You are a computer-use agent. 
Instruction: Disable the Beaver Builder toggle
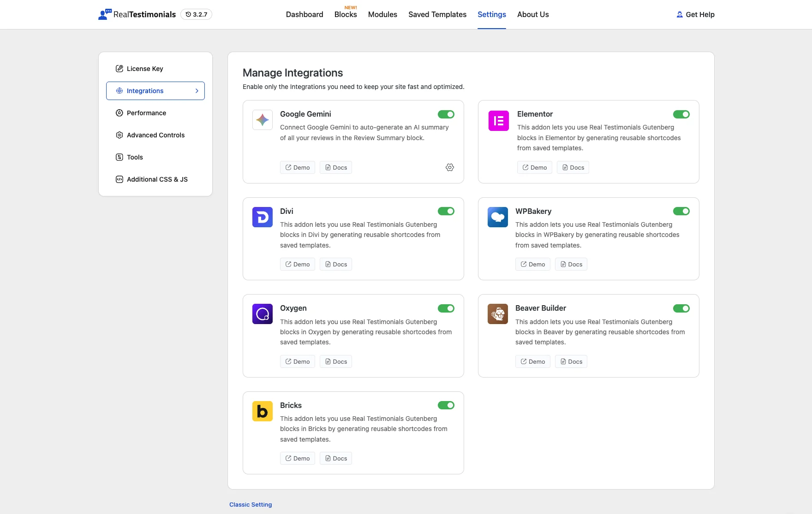coord(681,308)
